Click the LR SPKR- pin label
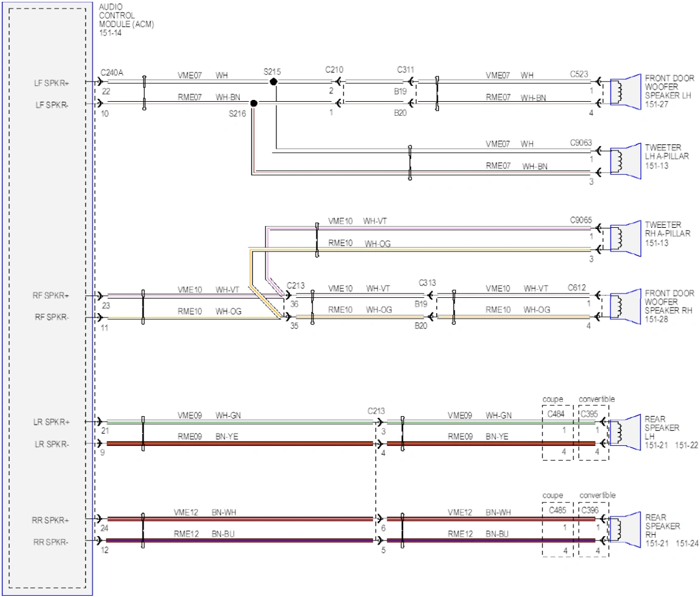Viewport: 700px width, 597px height. coord(52,444)
